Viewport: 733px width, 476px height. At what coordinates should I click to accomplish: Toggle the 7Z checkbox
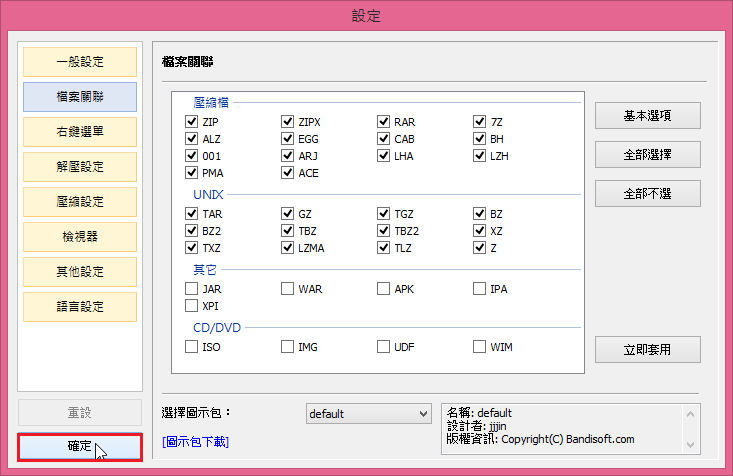pyautogui.click(x=479, y=122)
